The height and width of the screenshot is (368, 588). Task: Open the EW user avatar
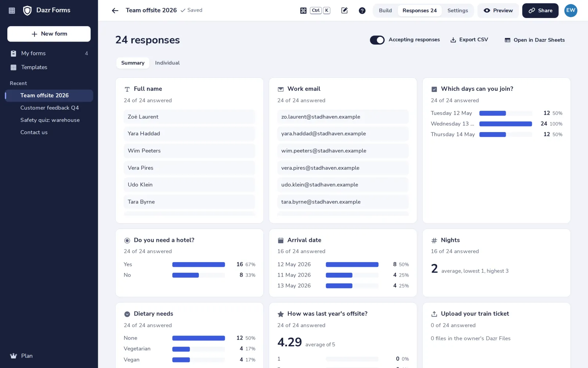click(x=571, y=11)
